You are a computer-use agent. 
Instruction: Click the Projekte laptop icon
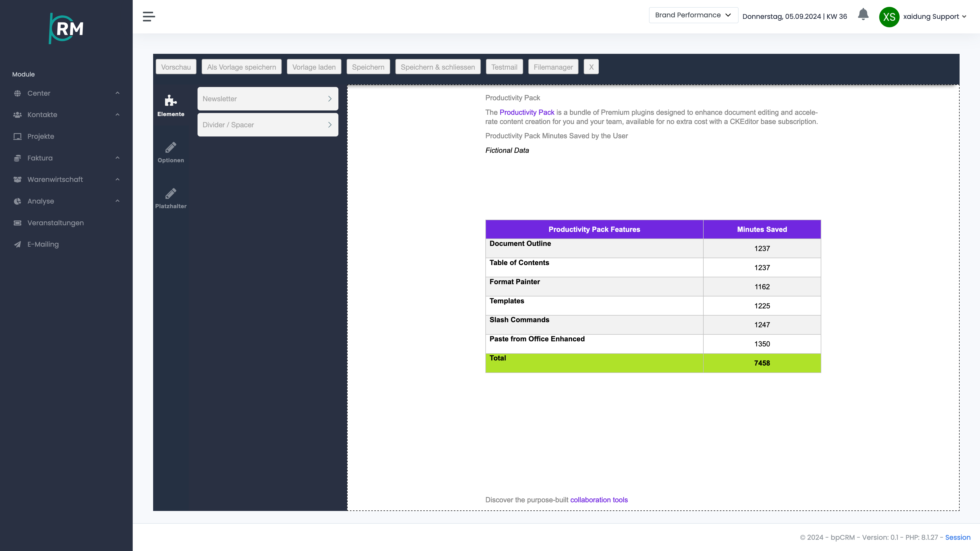tap(18, 136)
